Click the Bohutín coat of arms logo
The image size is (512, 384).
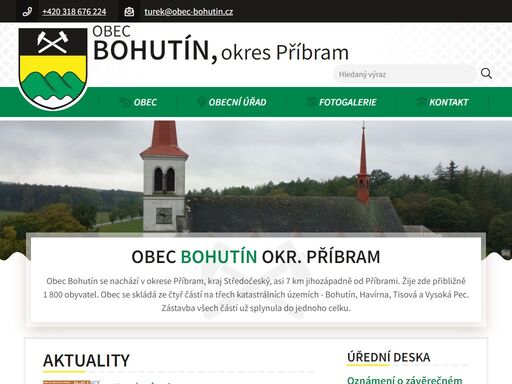[53, 68]
